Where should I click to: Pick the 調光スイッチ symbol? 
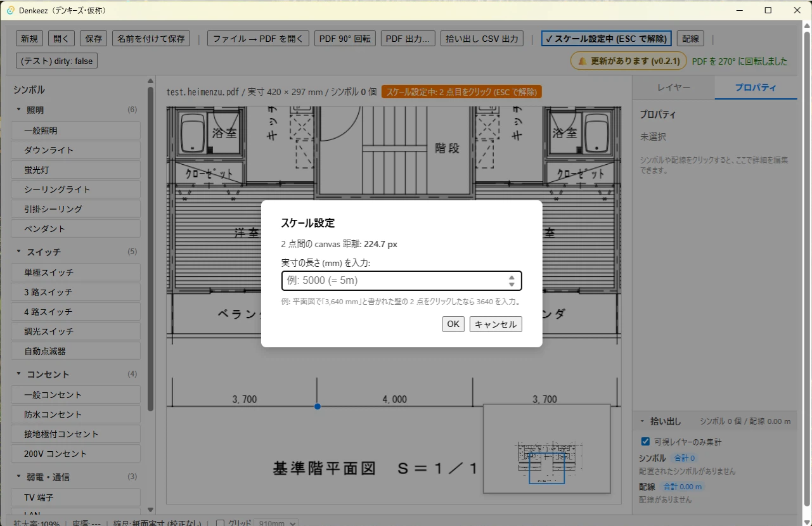pos(75,331)
